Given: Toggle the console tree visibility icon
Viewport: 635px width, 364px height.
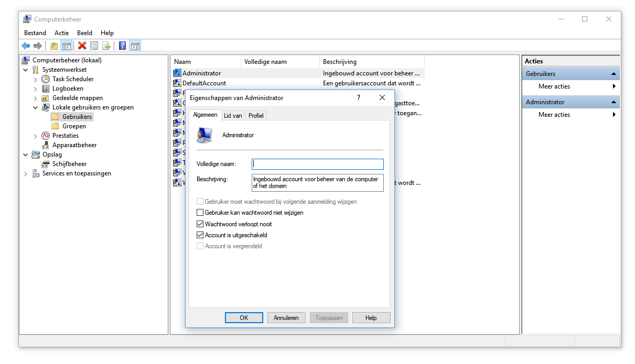Looking at the screenshot, I should (x=67, y=46).
